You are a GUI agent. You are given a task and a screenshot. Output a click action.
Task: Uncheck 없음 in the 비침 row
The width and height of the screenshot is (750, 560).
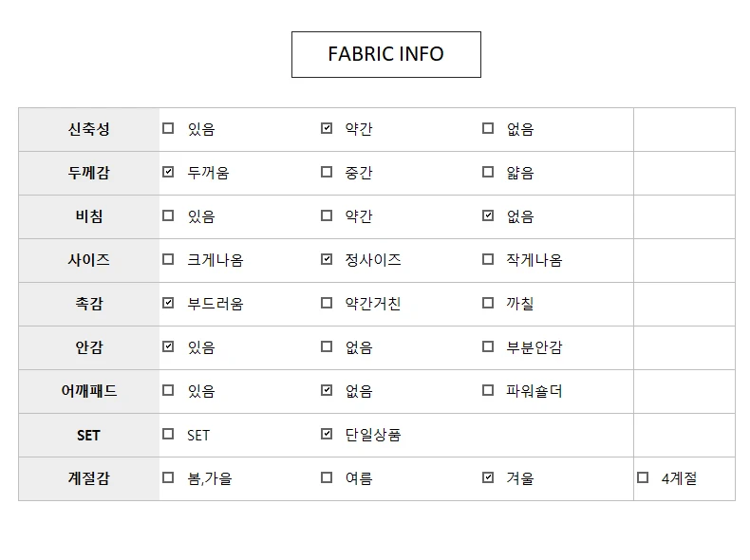[x=488, y=215]
